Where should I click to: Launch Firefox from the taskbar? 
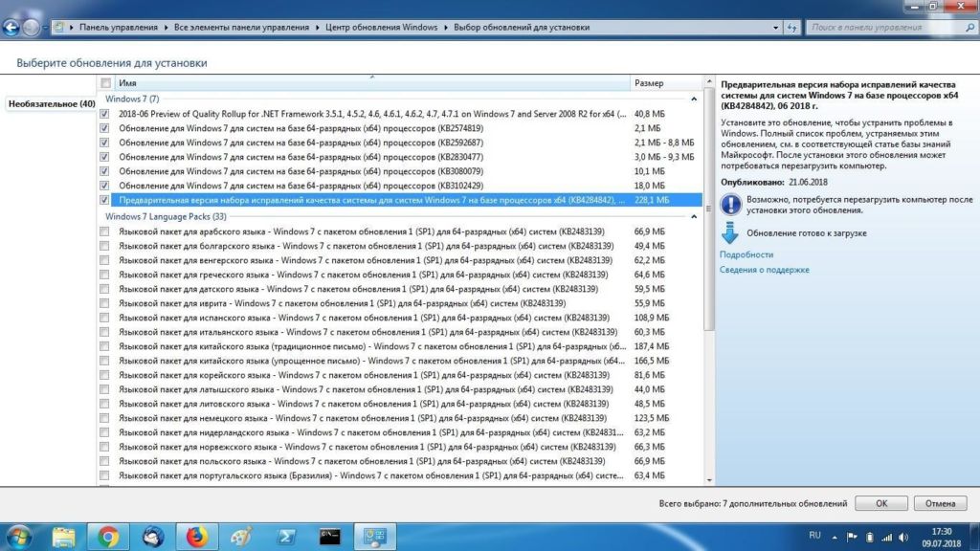[x=196, y=537]
